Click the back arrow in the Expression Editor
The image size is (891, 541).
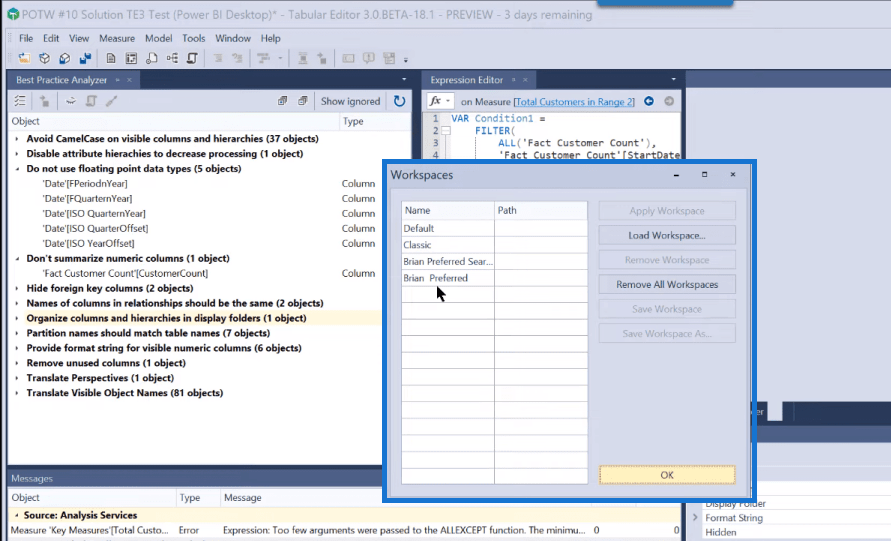649,101
